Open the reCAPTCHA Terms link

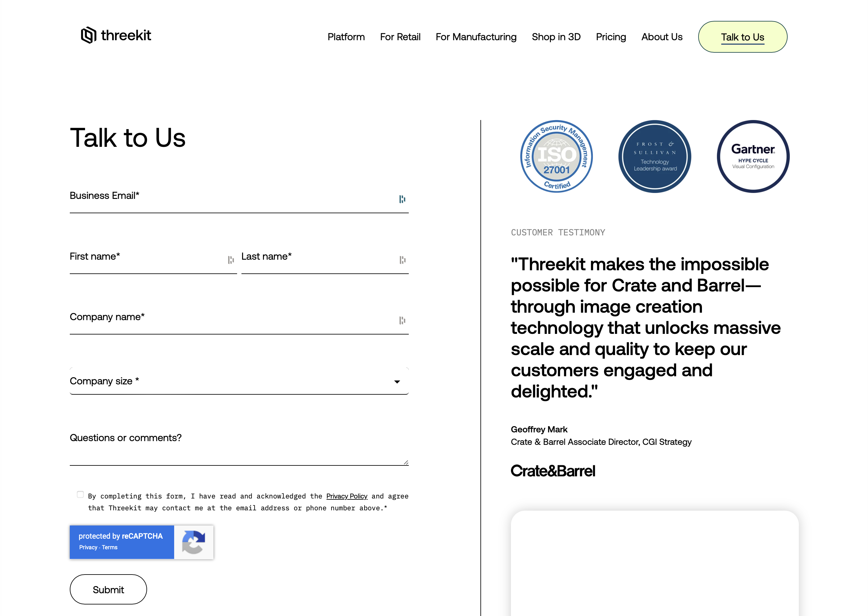[110, 547]
